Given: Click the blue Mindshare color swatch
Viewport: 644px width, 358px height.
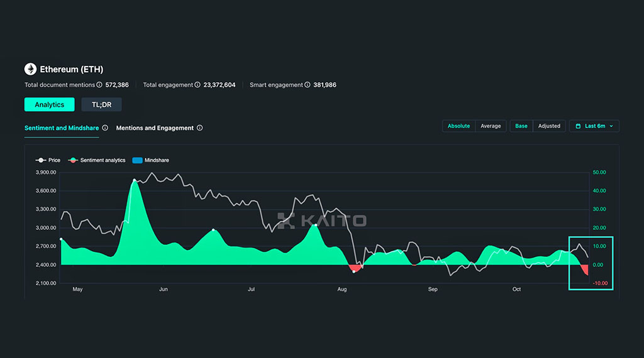Looking at the screenshot, I should tap(137, 160).
